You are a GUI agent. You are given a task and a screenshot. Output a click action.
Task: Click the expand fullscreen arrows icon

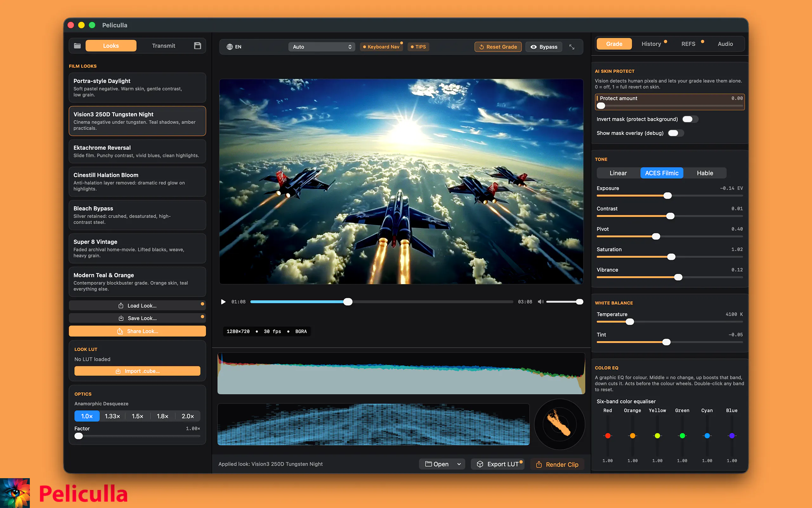point(572,47)
